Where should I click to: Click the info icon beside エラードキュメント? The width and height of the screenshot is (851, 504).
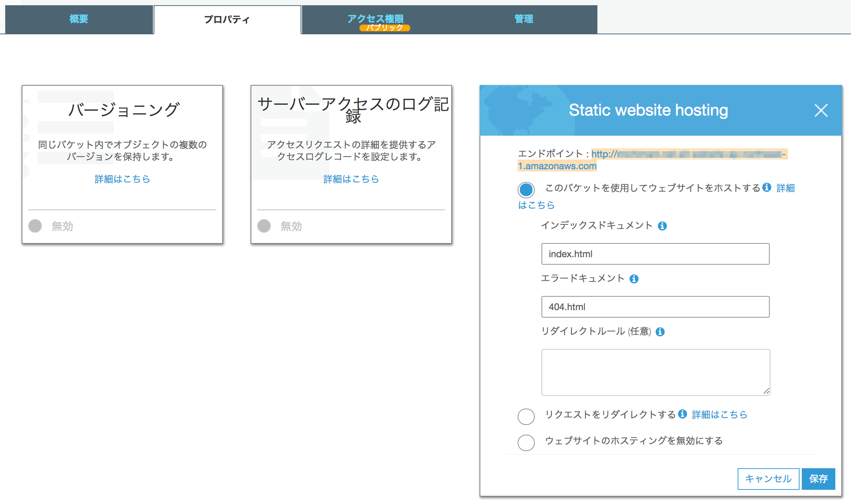pyautogui.click(x=634, y=278)
